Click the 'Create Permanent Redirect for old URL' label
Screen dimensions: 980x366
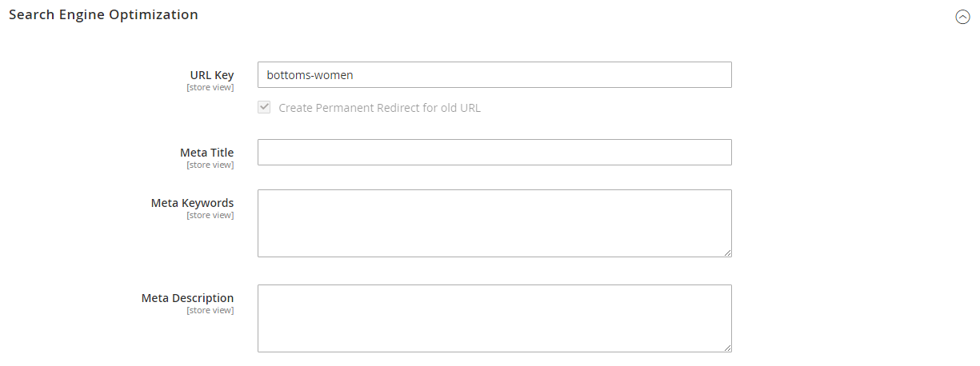point(379,108)
